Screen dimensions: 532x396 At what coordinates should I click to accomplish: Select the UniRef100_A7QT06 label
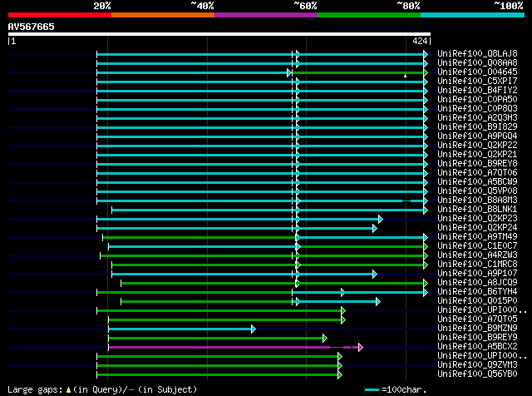477,172
